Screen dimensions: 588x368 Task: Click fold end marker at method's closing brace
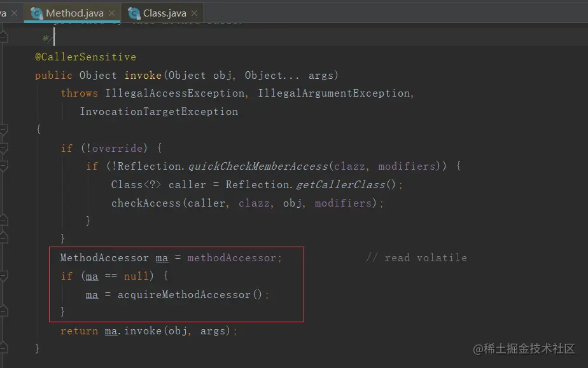4,348
